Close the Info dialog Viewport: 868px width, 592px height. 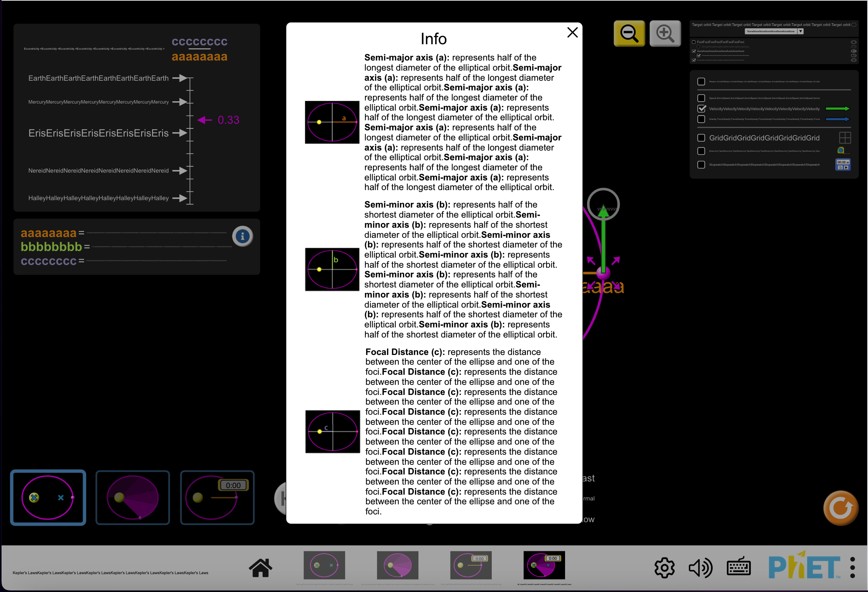(572, 33)
